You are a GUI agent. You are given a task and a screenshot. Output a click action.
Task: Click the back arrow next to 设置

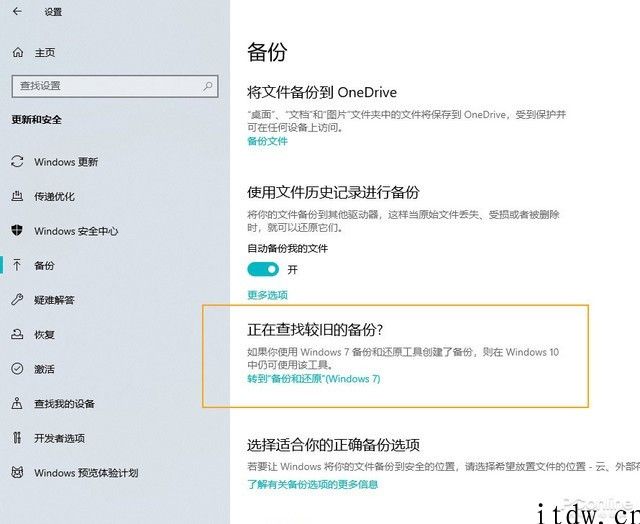click(x=18, y=13)
